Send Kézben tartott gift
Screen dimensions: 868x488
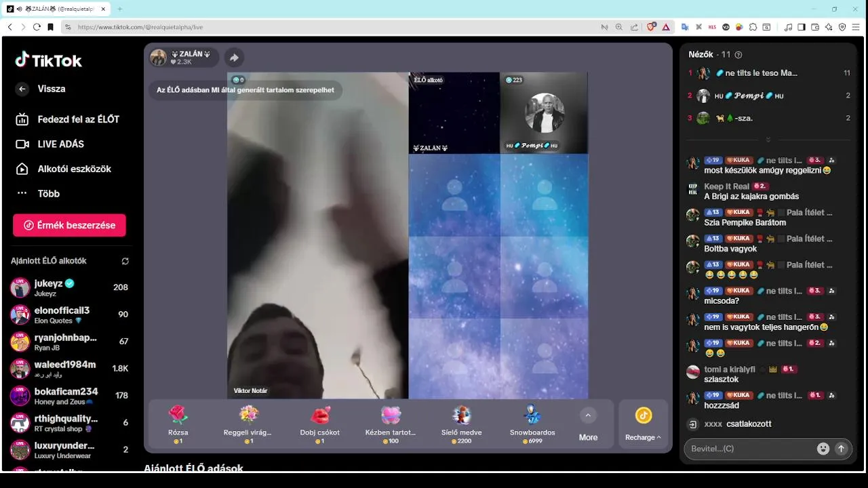tap(391, 424)
